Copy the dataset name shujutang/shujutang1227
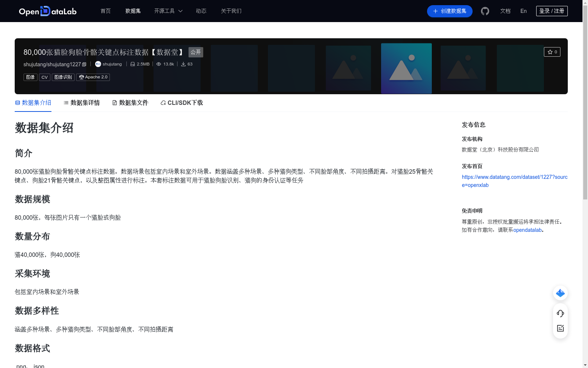 (x=84, y=64)
